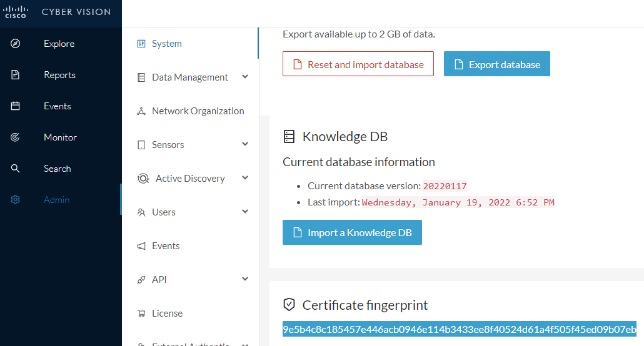Select System in the admin menu

(167, 44)
